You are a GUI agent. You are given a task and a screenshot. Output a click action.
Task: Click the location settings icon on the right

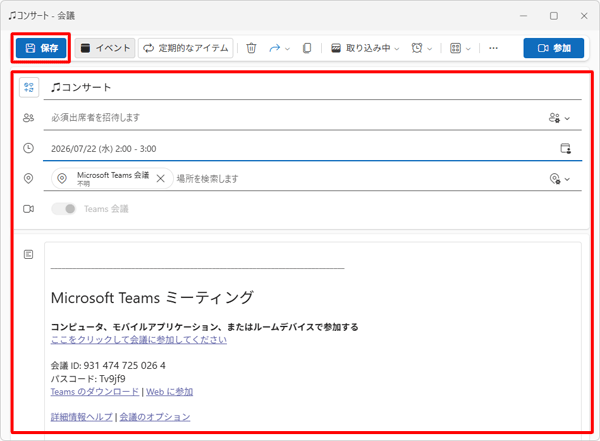coord(555,179)
